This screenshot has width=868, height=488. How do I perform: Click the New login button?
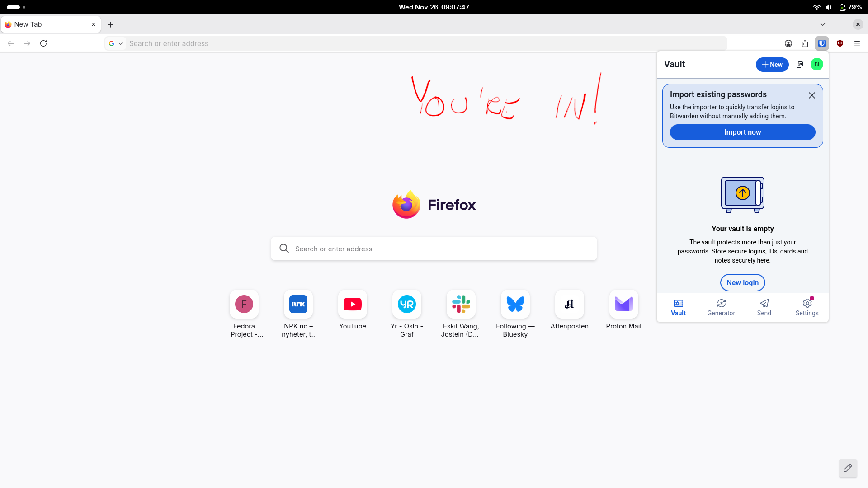[742, 282]
